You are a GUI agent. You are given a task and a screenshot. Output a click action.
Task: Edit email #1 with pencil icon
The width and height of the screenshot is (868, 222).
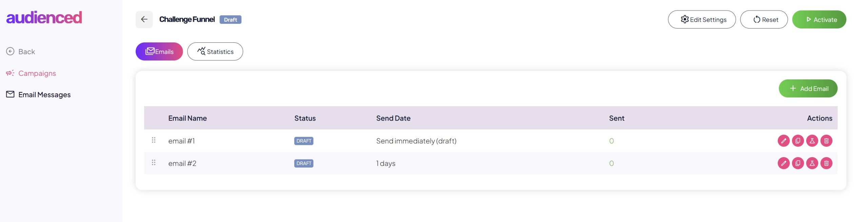(x=783, y=141)
